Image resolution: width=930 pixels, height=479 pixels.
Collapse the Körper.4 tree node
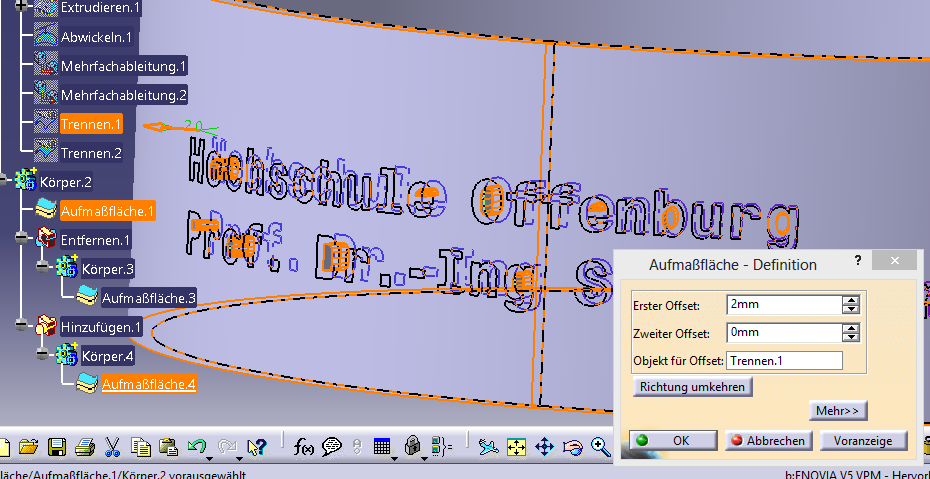click(x=42, y=354)
